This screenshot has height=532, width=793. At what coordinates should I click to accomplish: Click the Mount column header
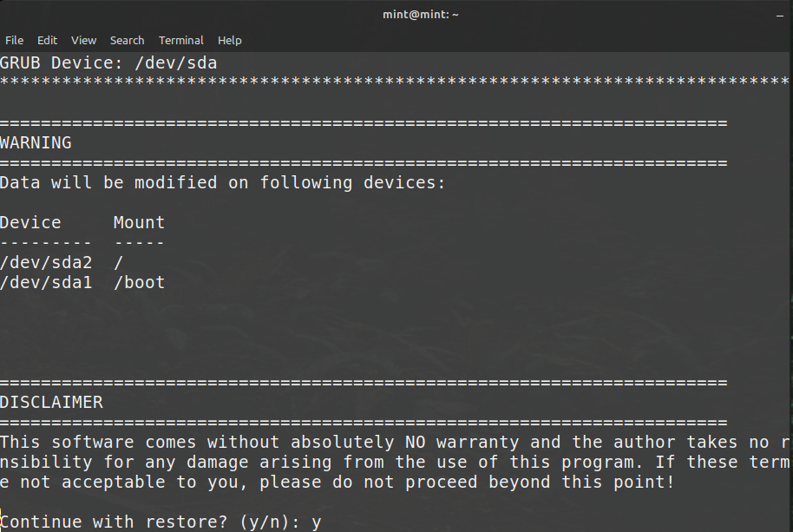tap(139, 222)
